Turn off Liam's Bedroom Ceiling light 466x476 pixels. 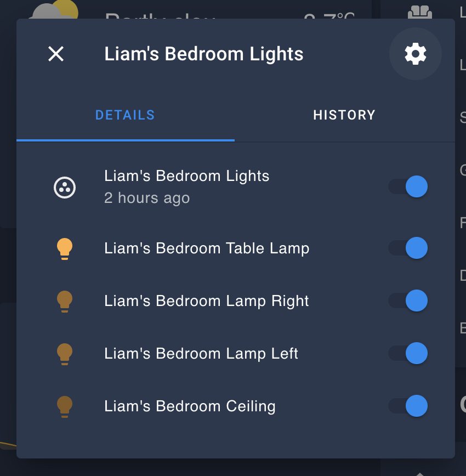pyautogui.click(x=408, y=406)
